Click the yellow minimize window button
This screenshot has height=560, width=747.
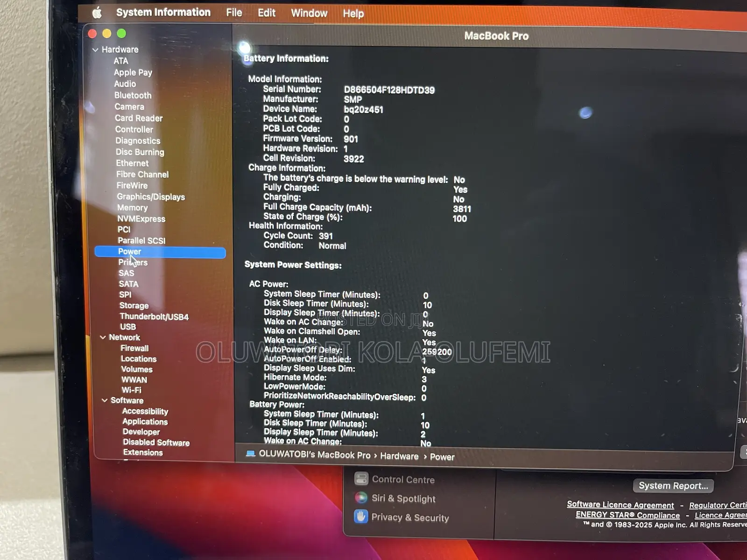pyautogui.click(x=107, y=34)
